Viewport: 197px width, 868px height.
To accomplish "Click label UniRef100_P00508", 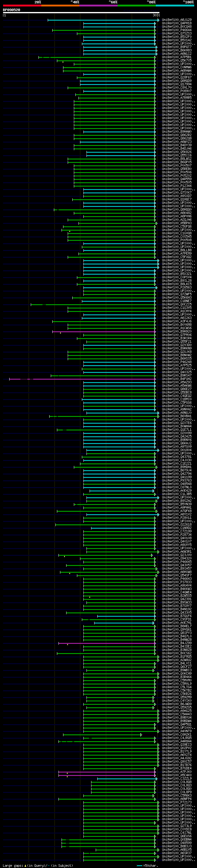I will click(177, 240).
